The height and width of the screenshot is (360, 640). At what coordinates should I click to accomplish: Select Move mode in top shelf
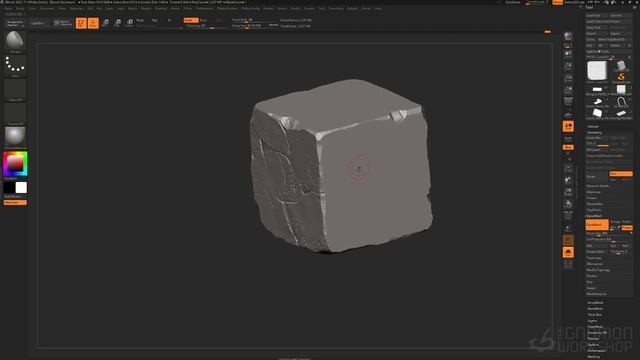point(105,23)
